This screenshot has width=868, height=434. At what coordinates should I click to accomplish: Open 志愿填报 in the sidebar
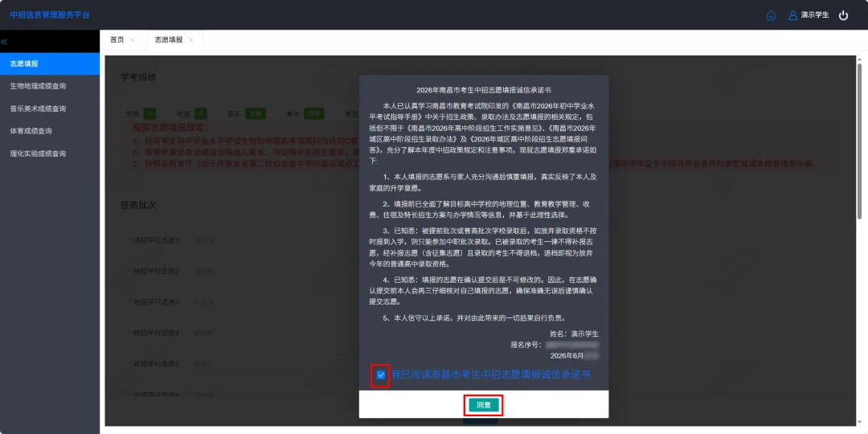pyautogui.click(x=50, y=63)
